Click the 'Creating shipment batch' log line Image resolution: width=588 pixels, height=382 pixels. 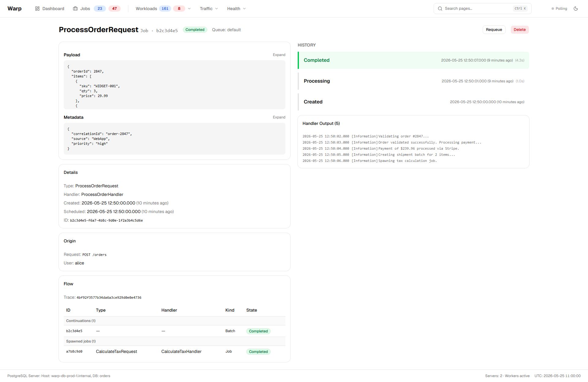click(379, 155)
